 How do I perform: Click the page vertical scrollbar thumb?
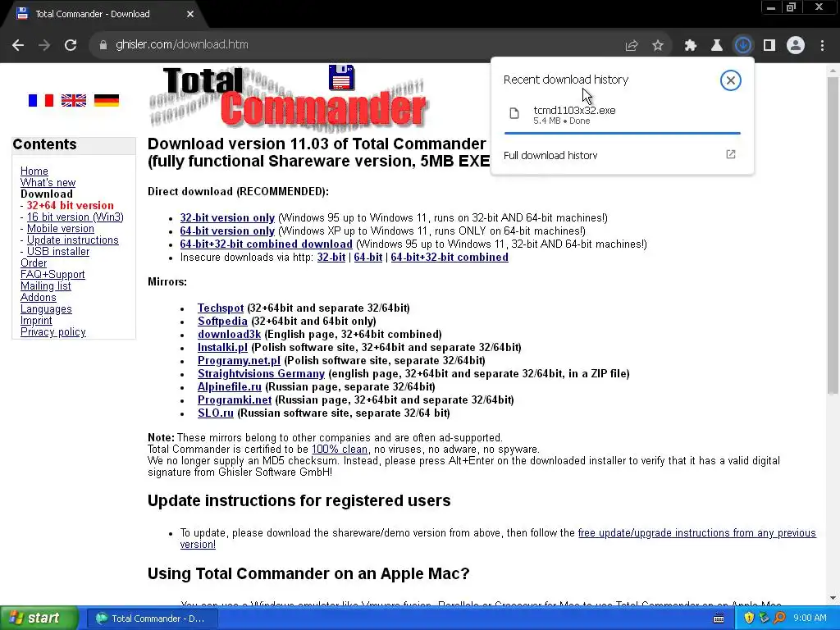(x=833, y=235)
